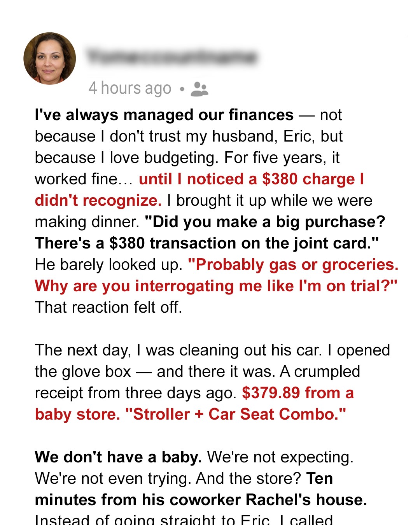The height and width of the screenshot is (525, 420).
Task: Click the bold quote "Did you make a big purchase?"
Action: (265, 222)
